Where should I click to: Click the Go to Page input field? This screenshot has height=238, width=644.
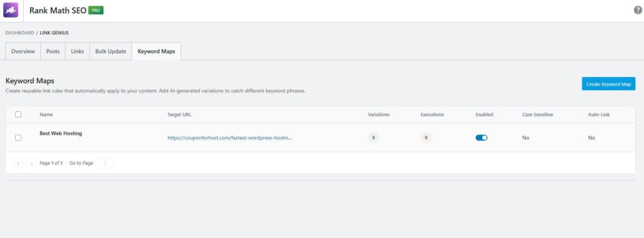(105, 163)
